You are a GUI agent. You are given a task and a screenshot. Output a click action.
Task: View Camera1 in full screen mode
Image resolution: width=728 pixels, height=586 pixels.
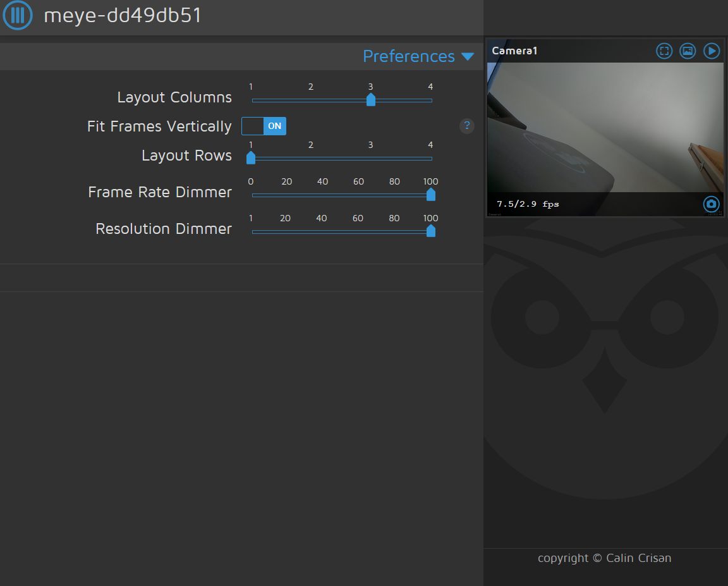[x=664, y=51]
